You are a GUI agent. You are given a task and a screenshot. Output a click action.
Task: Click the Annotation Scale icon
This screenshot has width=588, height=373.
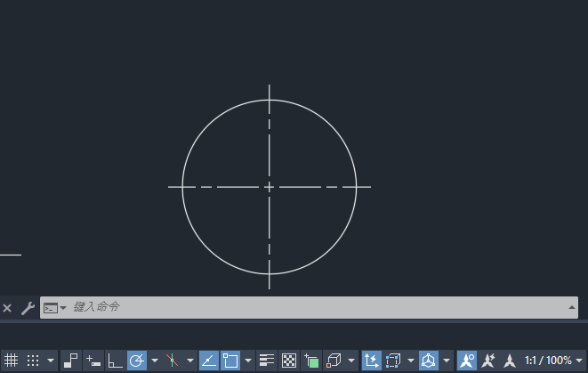[510, 361]
